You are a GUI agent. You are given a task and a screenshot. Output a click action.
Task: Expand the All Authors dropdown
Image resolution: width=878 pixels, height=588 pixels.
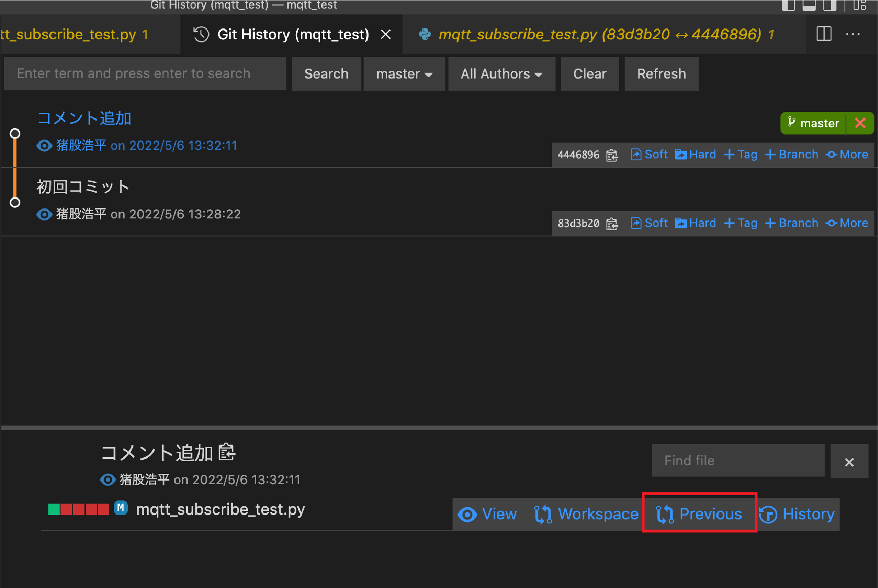coord(501,74)
